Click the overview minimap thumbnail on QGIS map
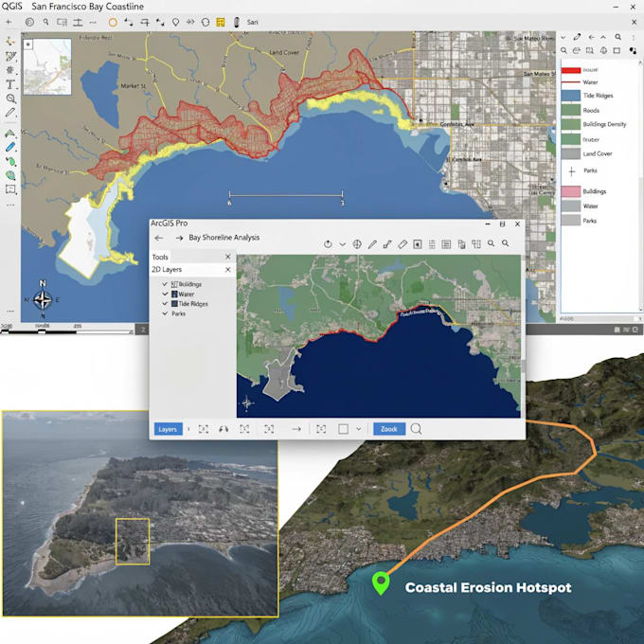Screen dimensions: 644x644 point(47,66)
